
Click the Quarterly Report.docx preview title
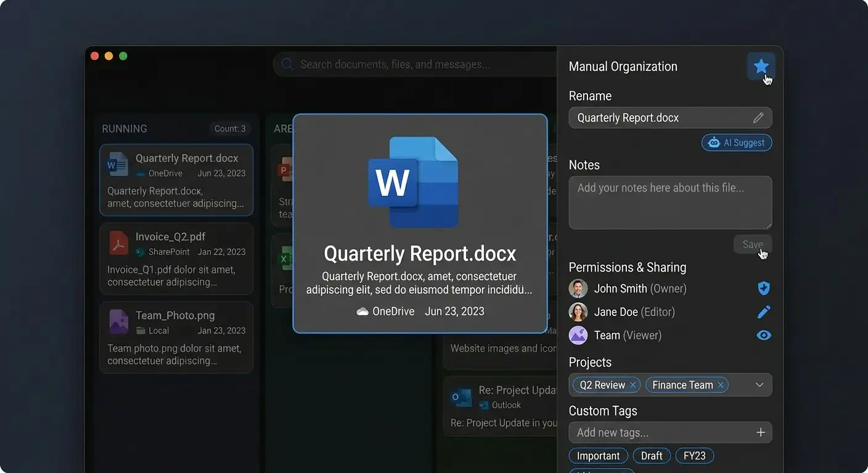(x=420, y=254)
